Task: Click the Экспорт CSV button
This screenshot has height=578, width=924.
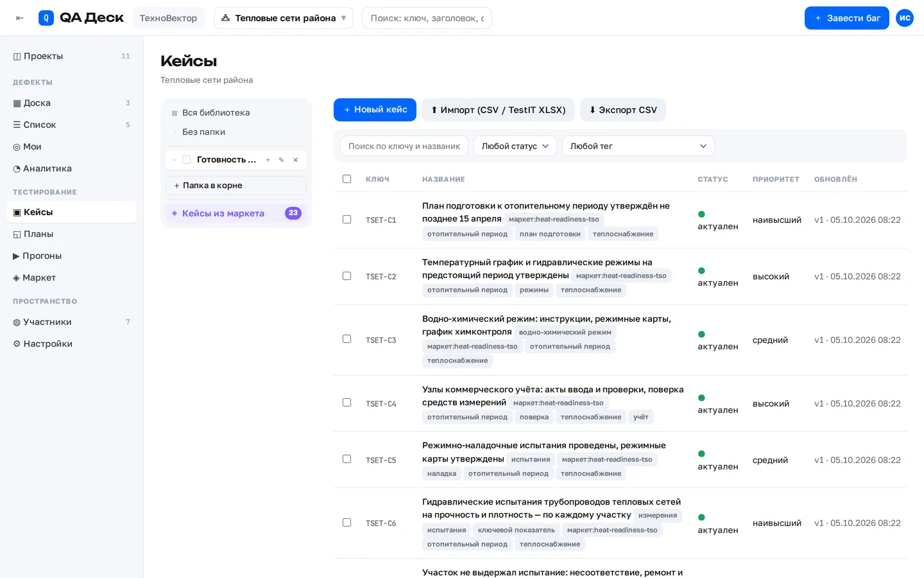Action: [623, 110]
